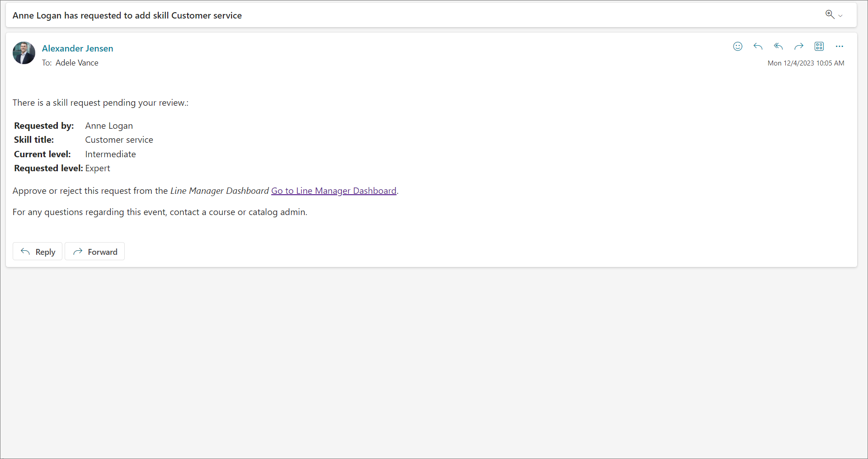The width and height of the screenshot is (868, 459).
Task: Click the zoom magnifier icon
Action: pos(830,14)
